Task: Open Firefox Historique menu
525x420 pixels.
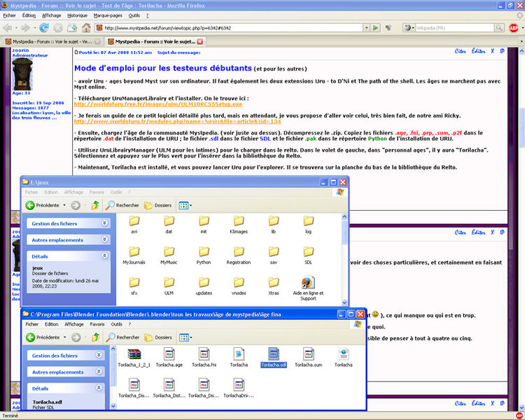Action: click(77, 15)
